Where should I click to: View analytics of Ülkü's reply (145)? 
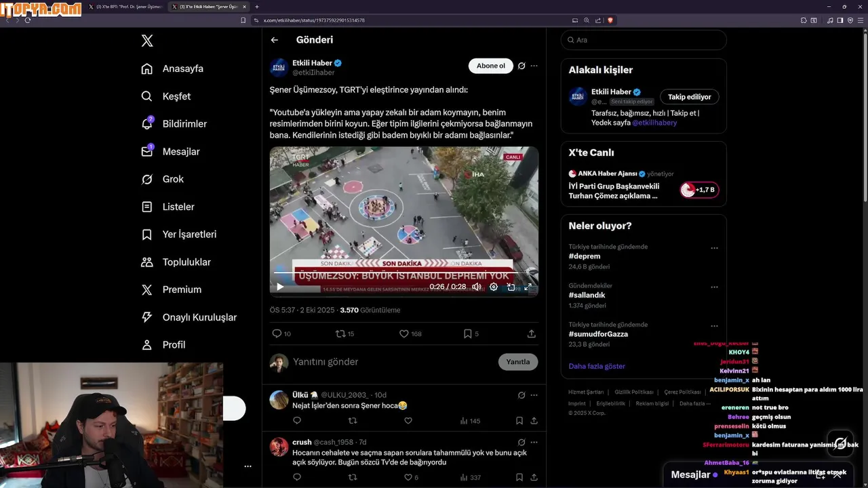[x=470, y=421]
